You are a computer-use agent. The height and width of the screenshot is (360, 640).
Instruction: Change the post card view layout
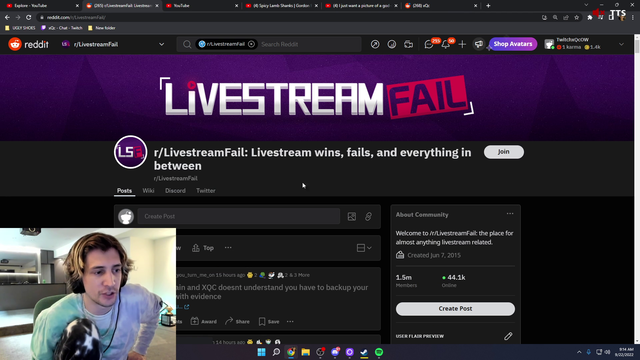tap(364, 248)
